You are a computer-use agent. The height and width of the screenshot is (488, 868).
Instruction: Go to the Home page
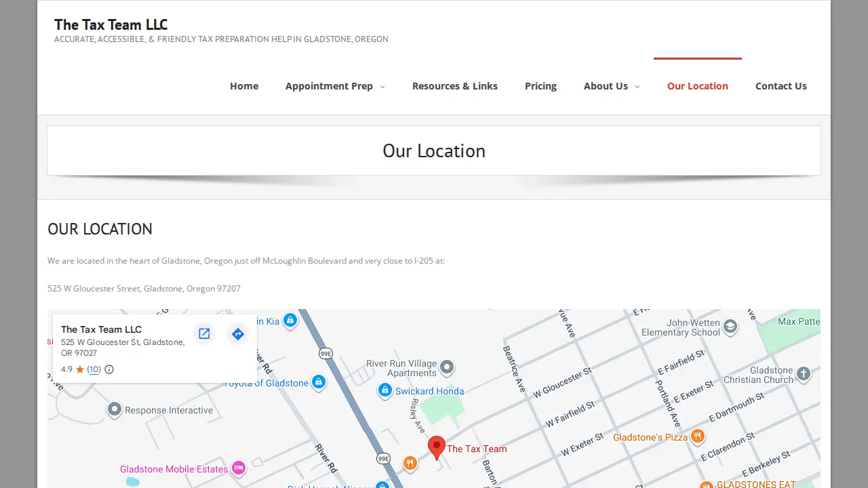pos(244,86)
